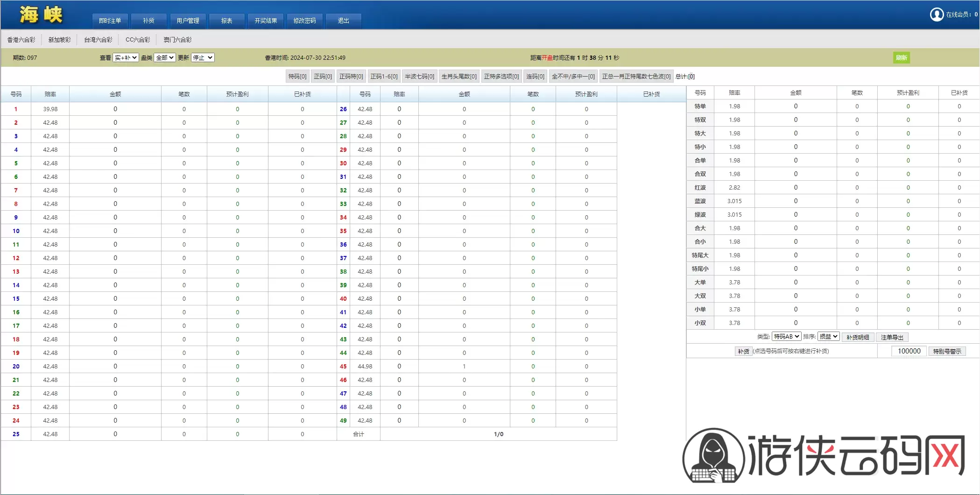Click the 小双 row label
980x495 pixels.
tap(700, 323)
